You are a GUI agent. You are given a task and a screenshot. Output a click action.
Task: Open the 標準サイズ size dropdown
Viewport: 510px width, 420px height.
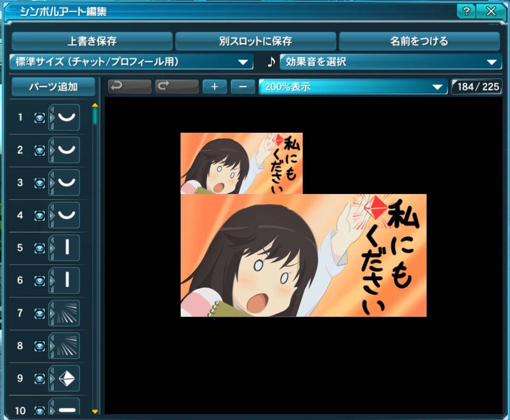[x=132, y=61]
